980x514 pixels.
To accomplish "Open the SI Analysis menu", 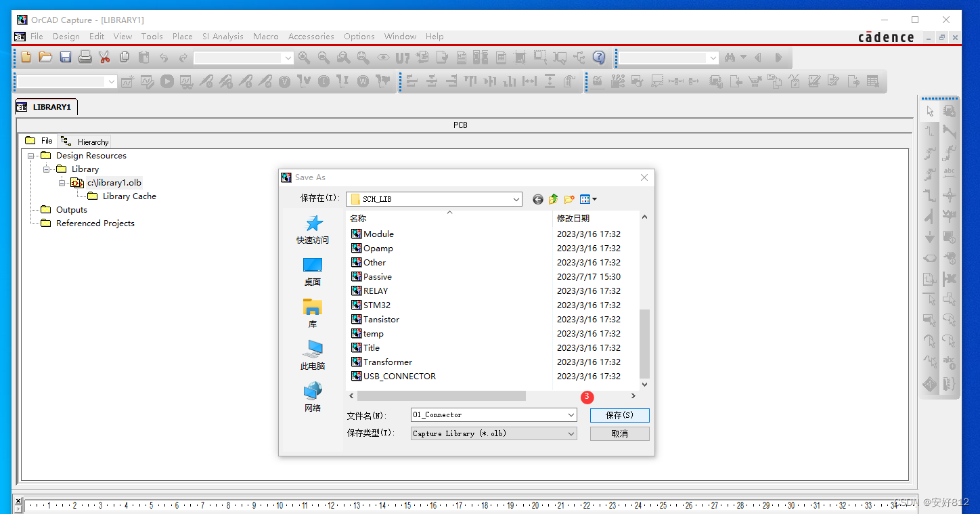I will [223, 37].
